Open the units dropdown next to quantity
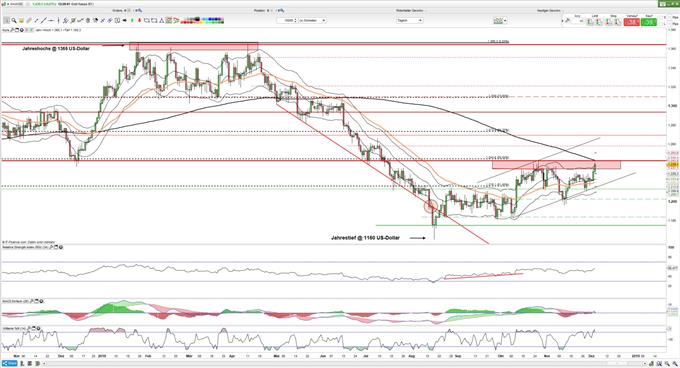Image resolution: width=680 pixels, height=368 pixels. [313, 20]
